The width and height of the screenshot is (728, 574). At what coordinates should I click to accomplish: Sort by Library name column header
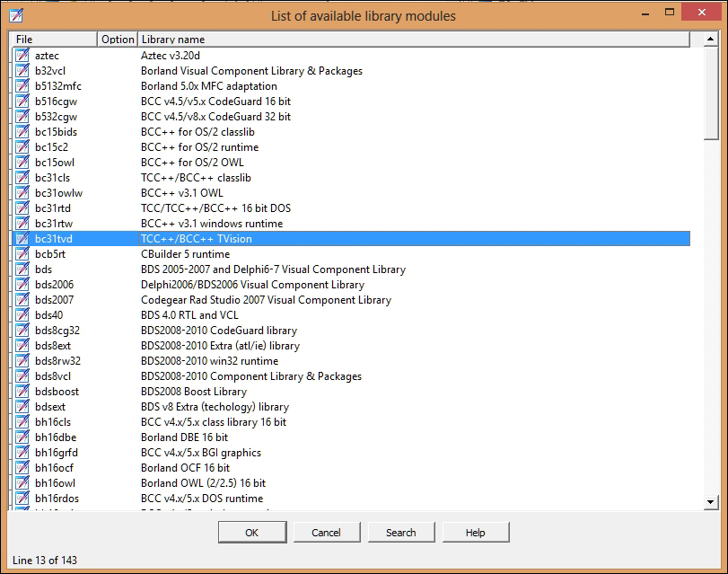coord(414,39)
